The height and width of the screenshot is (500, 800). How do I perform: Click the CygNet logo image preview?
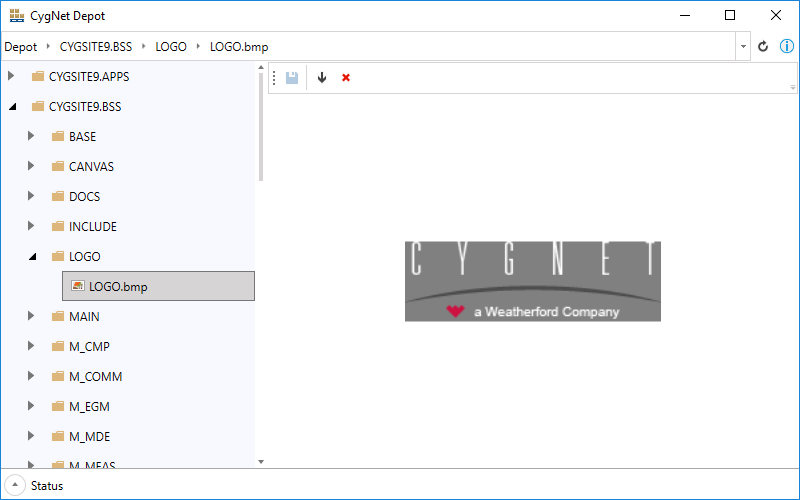click(533, 281)
